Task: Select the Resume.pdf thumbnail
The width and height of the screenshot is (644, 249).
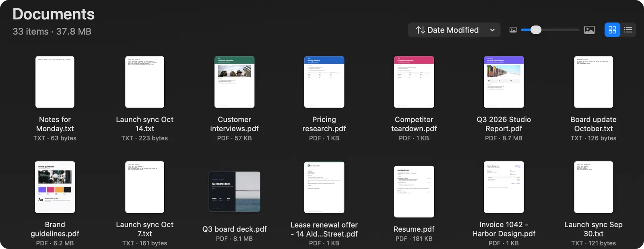Action: click(x=414, y=191)
